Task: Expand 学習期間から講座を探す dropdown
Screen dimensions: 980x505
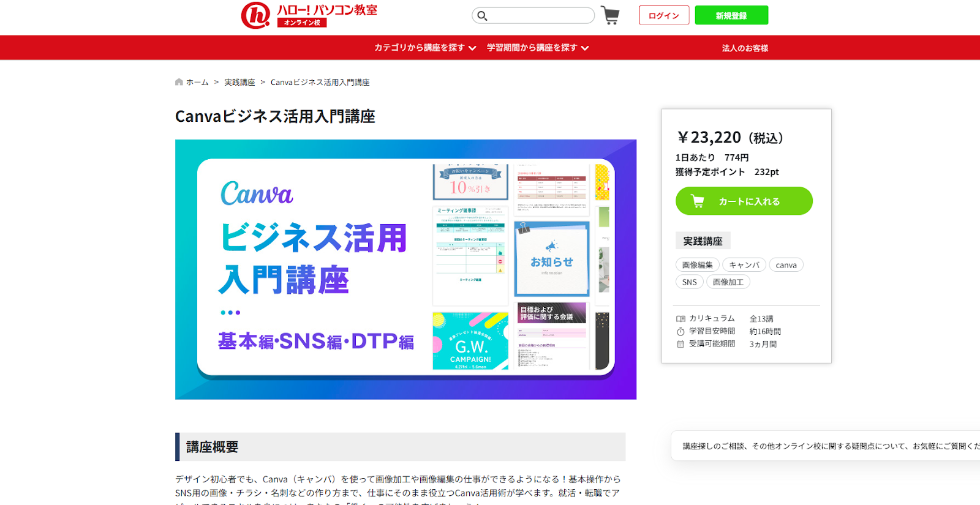Action: pyautogui.click(x=538, y=48)
